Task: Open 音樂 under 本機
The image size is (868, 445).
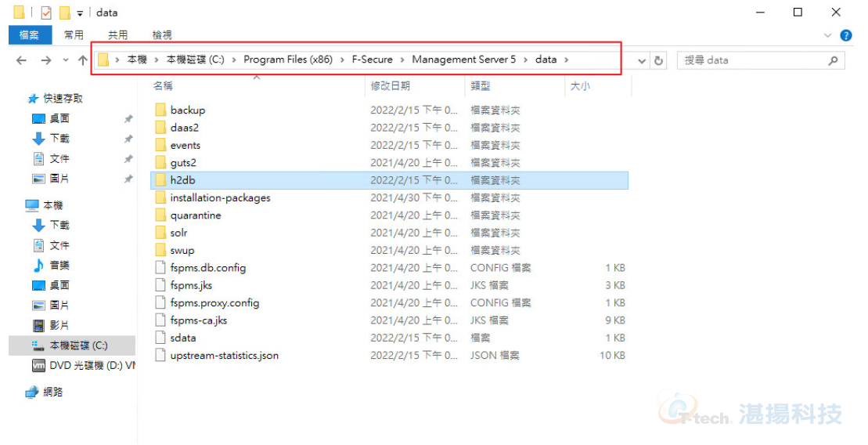Action: (x=59, y=266)
